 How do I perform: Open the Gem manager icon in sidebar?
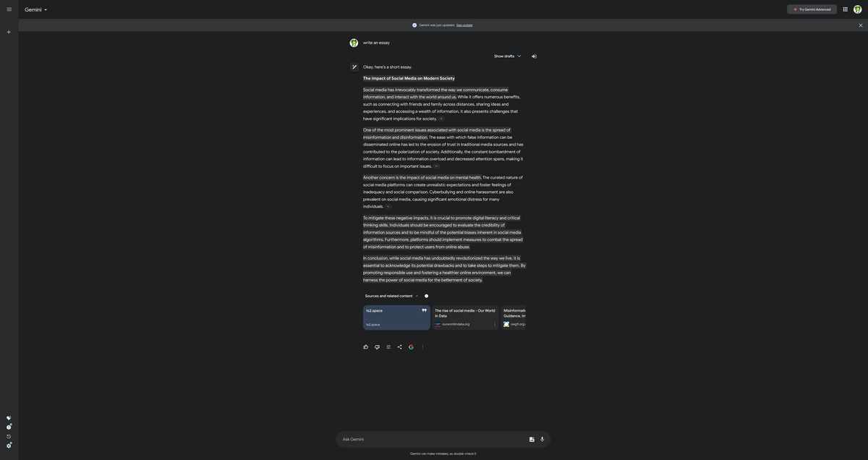[x=9, y=418]
